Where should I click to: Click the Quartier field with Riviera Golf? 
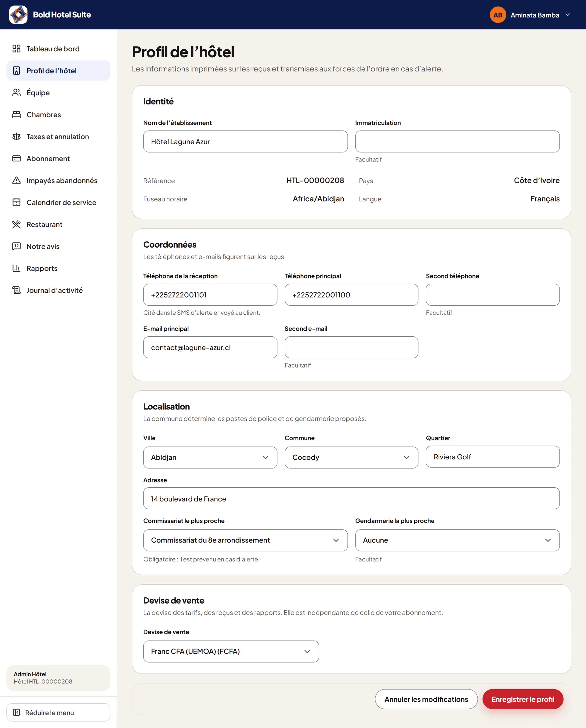(x=493, y=457)
